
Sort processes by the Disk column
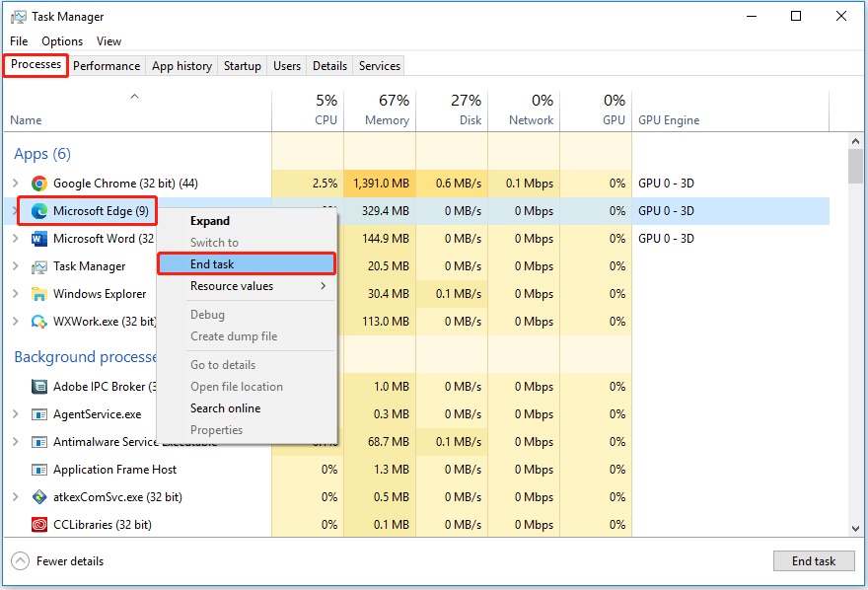452,111
